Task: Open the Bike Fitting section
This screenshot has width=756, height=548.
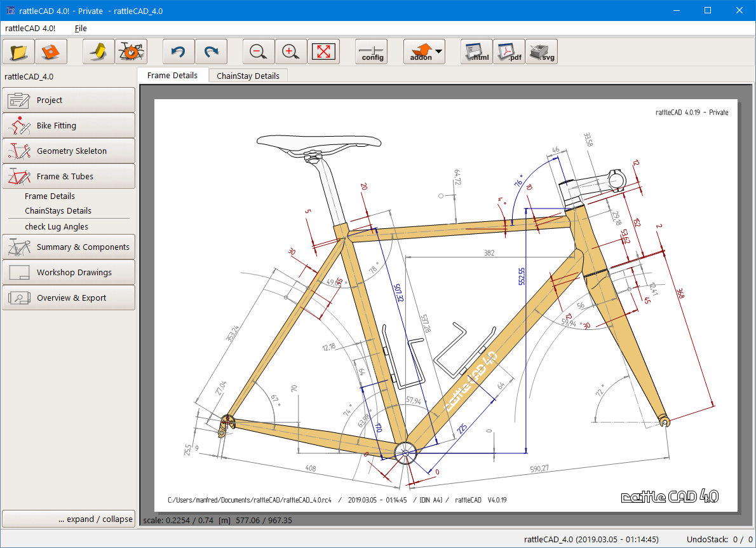Action: [69, 125]
